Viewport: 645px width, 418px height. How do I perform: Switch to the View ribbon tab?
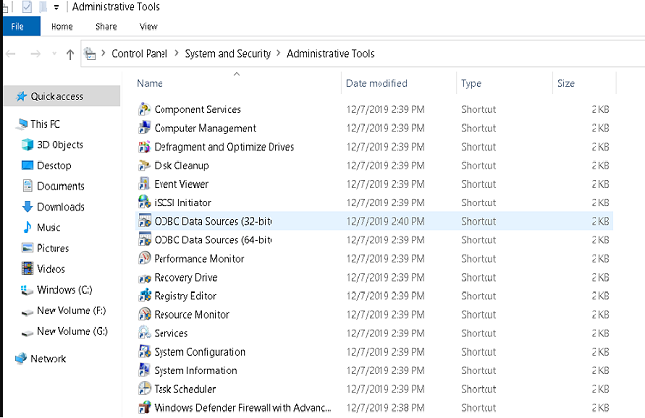pyautogui.click(x=148, y=26)
